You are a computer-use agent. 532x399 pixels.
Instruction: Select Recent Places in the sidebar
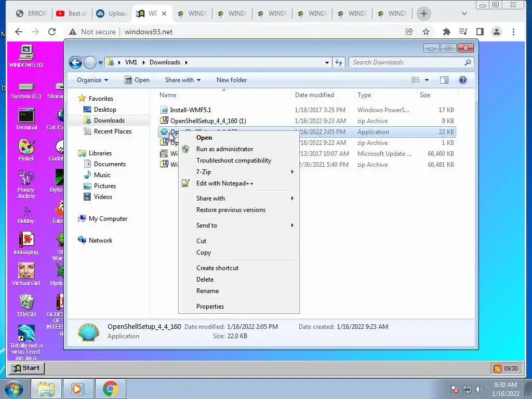(113, 131)
